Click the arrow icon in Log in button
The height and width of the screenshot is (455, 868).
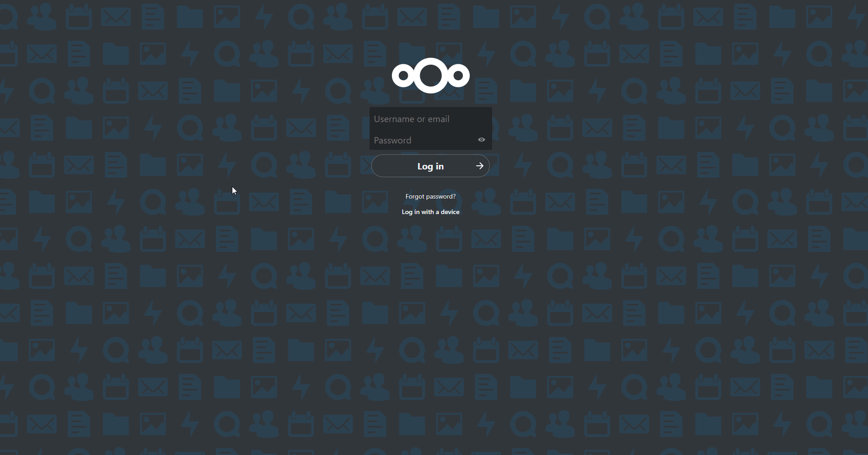pyautogui.click(x=480, y=166)
